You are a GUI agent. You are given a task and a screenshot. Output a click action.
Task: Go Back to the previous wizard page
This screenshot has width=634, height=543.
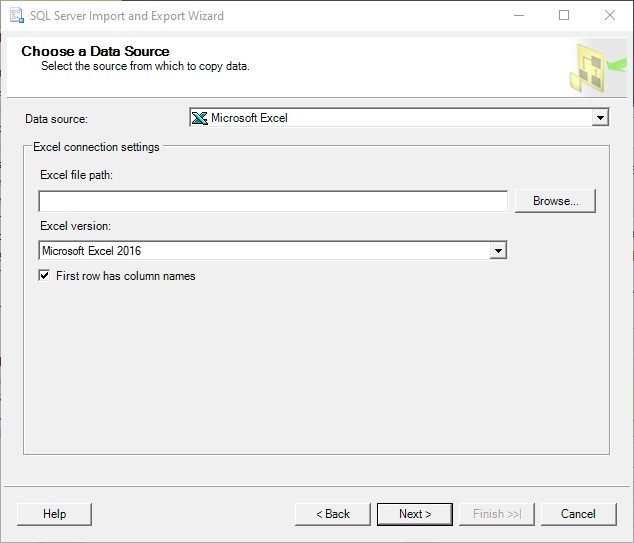pyautogui.click(x=333, y=514)
